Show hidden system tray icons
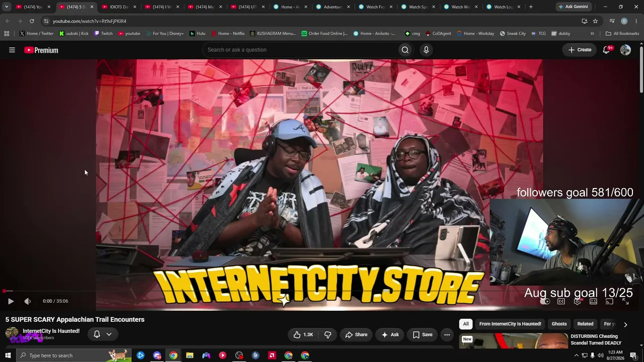 click(576, 355)
